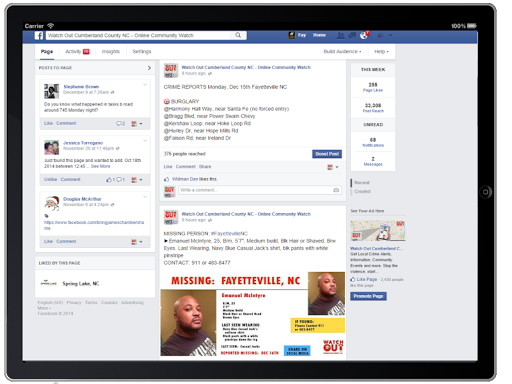Open the Settings tab
Image resolution: width=512 pixels, height=384 pixels.
click(x=142, y=51)
